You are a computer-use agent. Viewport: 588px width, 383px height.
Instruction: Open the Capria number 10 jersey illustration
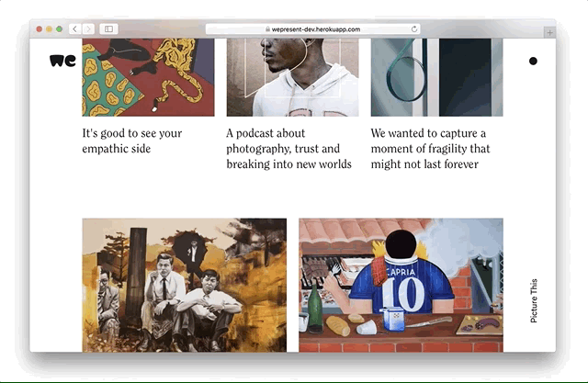coord(401,286)
